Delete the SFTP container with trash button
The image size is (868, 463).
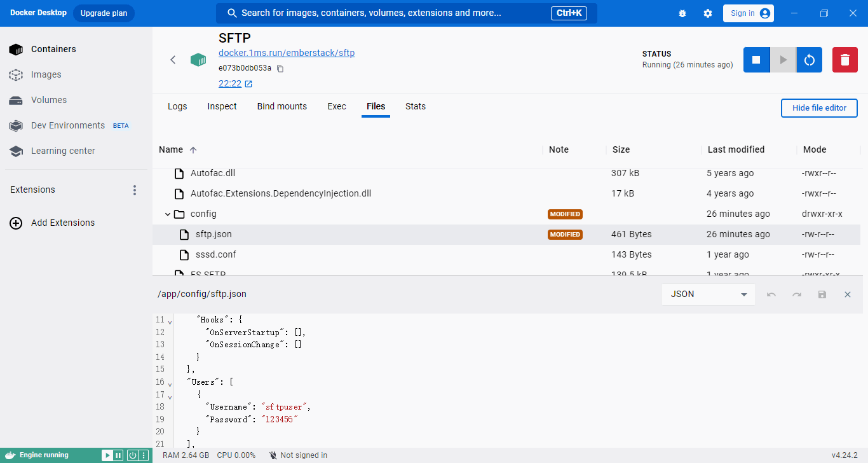(844, 60)
